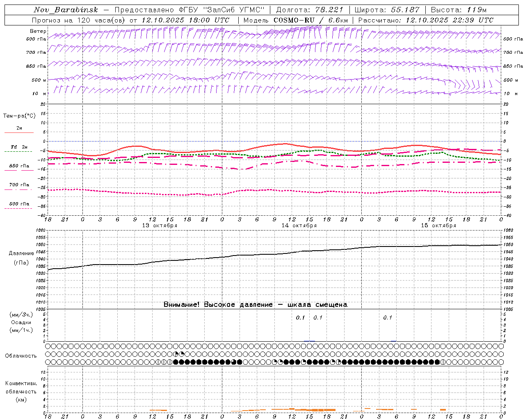Screen dimensions: 525x420
Task: Select the 'Модель COSMO-RU / 6.6км' label
Action: [296, 20]
